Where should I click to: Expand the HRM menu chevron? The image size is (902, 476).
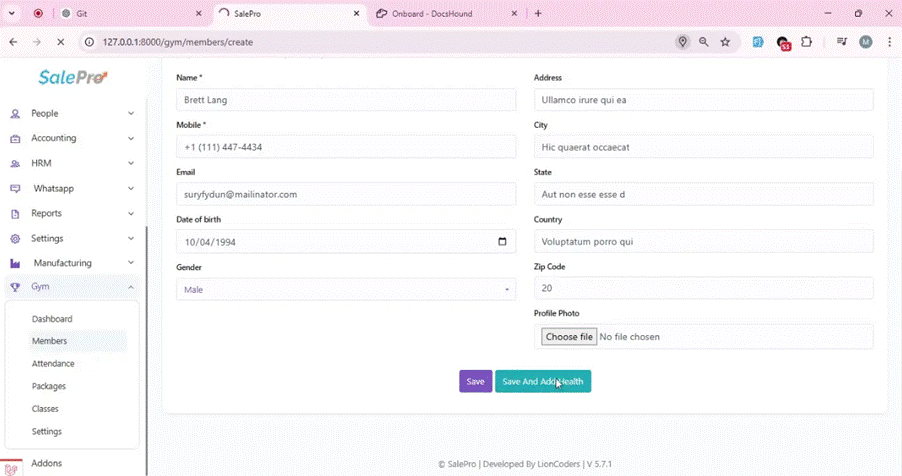pyautogui.click(x=131, y=163)
